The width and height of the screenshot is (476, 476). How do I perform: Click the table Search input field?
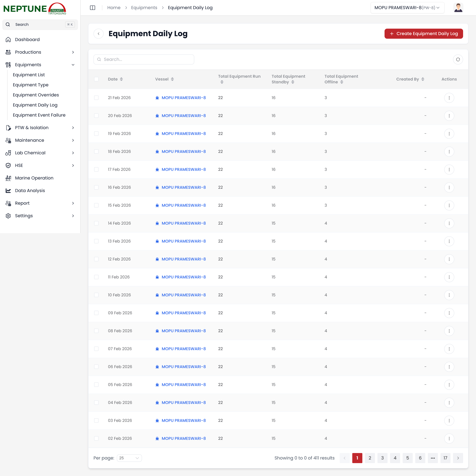(144, 59)
